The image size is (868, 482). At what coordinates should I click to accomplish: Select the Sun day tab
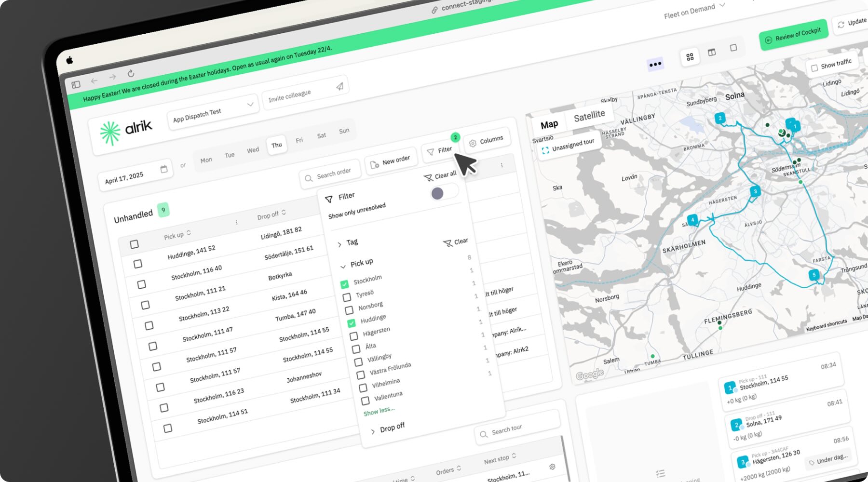(x=344, y=131)
